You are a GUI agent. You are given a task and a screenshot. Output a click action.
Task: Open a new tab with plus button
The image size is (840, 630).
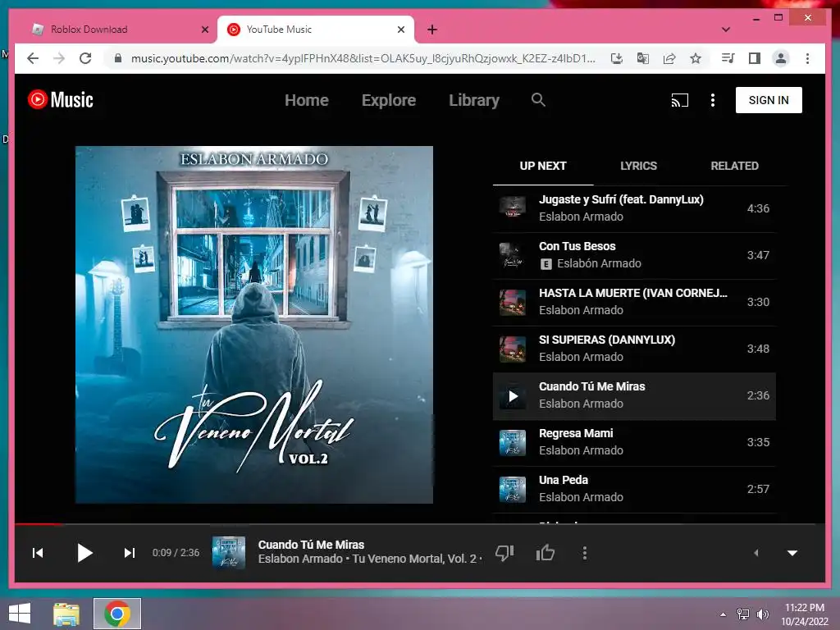432,30
